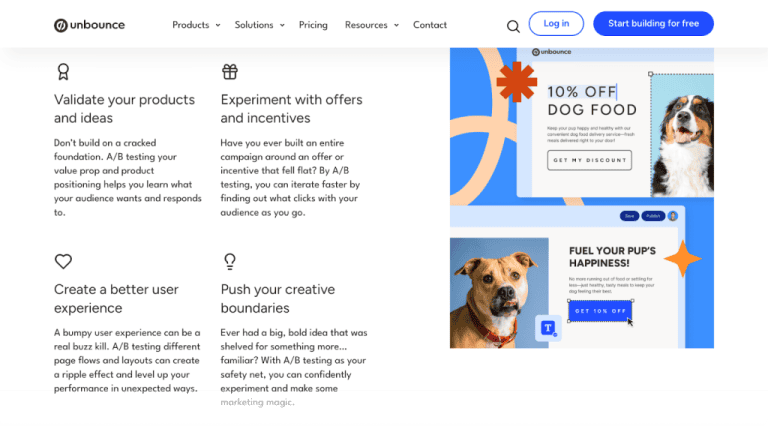Expand the Products dropdown menu

(x=196, y=25)
